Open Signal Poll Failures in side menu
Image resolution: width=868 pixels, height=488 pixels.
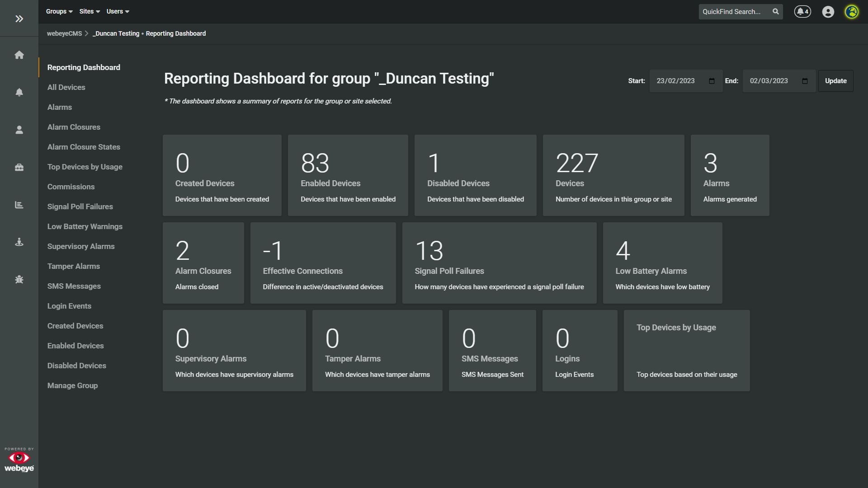[80, 206]
